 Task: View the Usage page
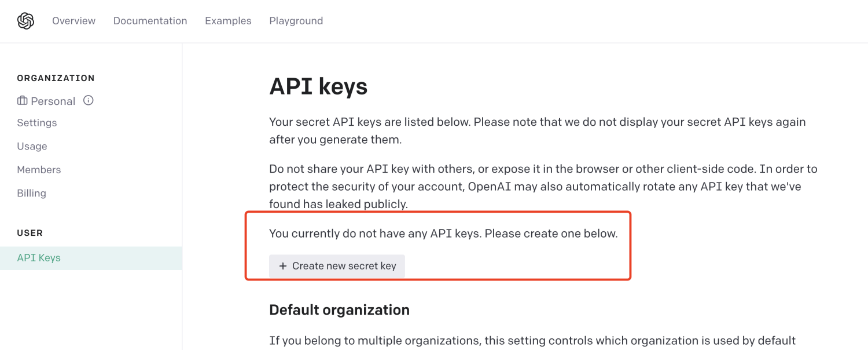[x=32, y=146]
